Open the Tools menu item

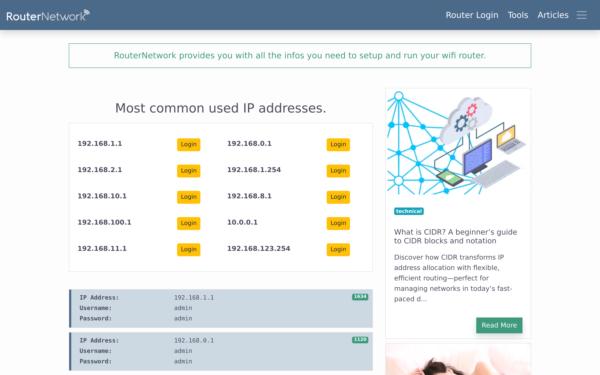pyautogui.click(x=518, y=15)
